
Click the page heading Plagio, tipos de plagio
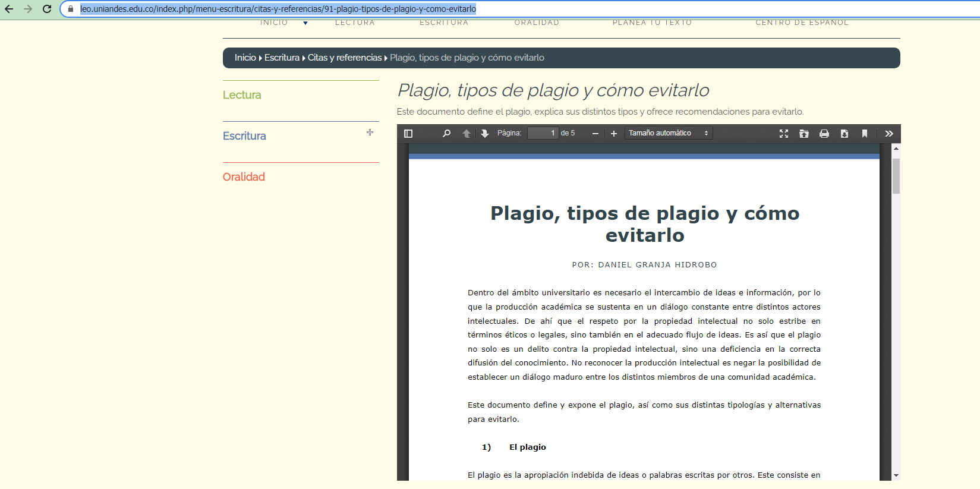click(553, 90)
